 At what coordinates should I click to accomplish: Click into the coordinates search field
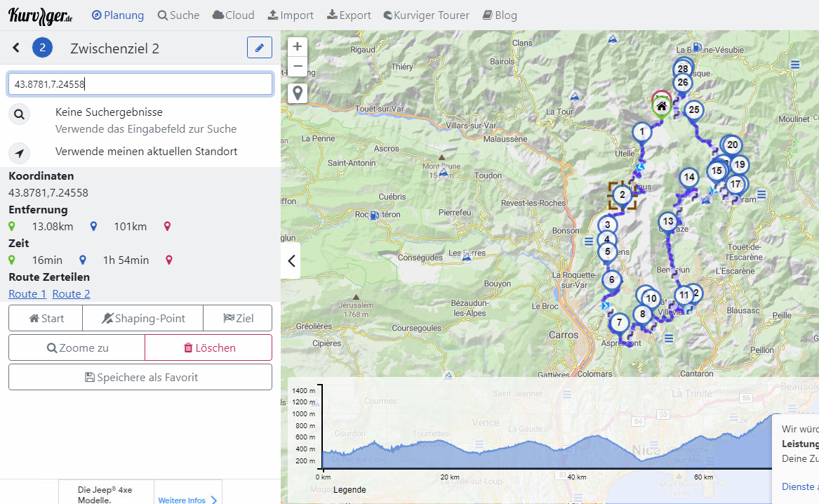point(140,84)
